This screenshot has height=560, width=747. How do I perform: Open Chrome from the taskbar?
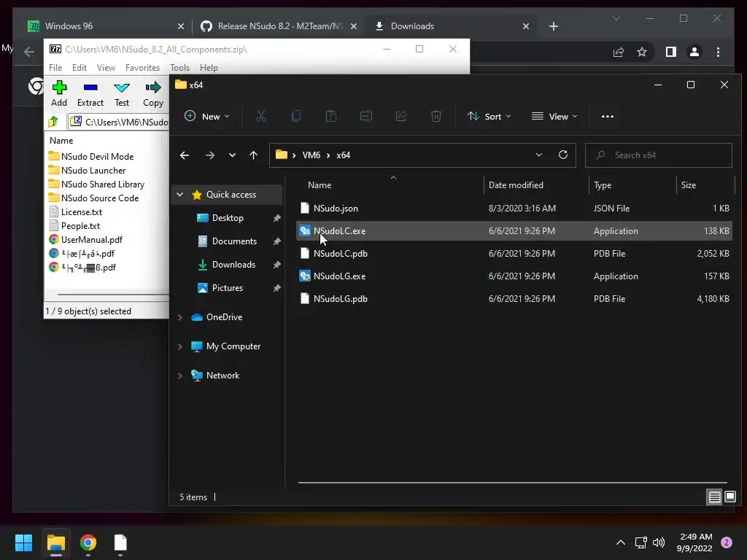[x=88, y=542]
